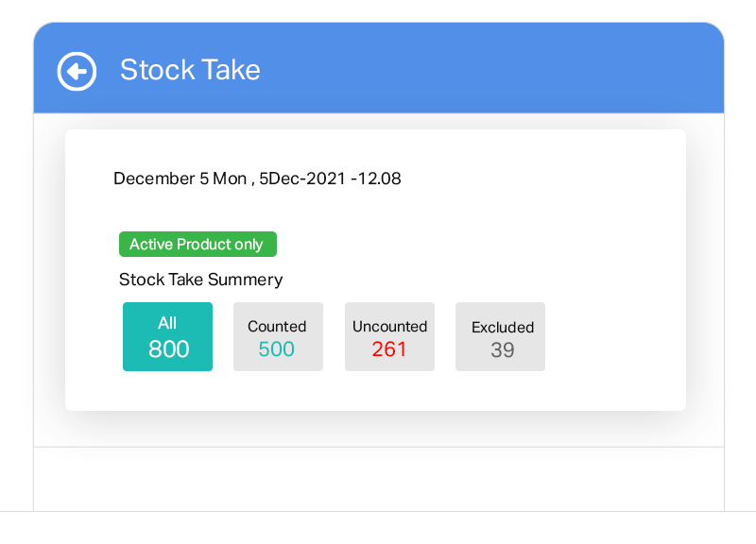Click the Stock Take header title
This screenshot has height=544, width=756.
click(190, 70)
